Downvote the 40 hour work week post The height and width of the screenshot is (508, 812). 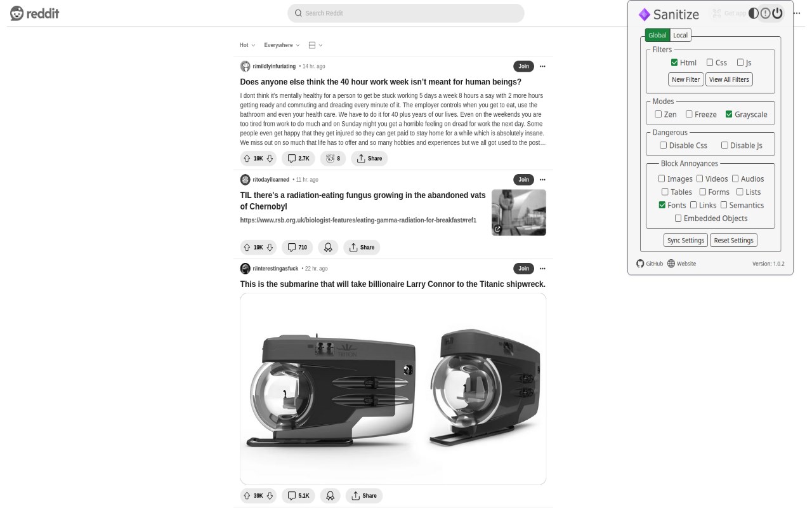click(x=270, y=159)
